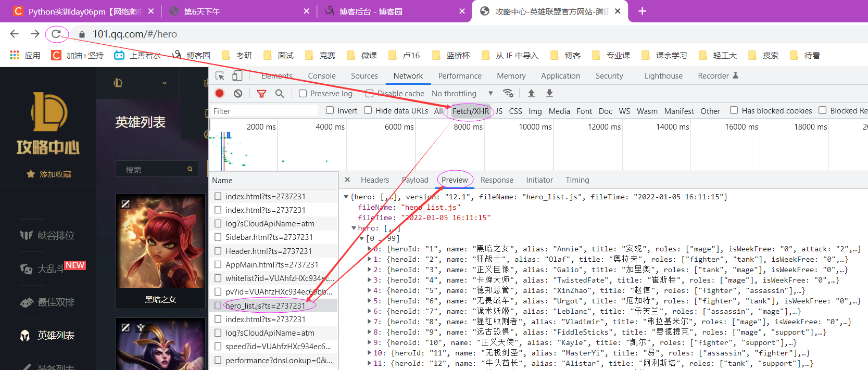
Task: Open the Apps grid bookmark icon
Action: 15,55
